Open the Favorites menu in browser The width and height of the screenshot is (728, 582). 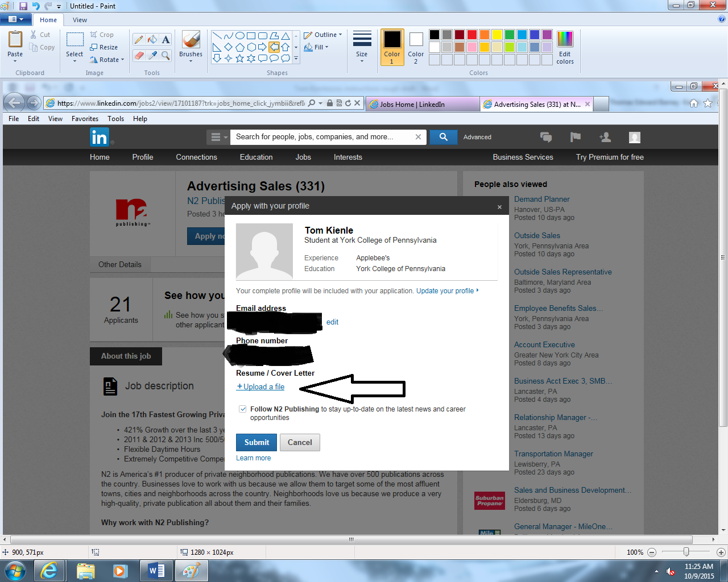[85, 119]
